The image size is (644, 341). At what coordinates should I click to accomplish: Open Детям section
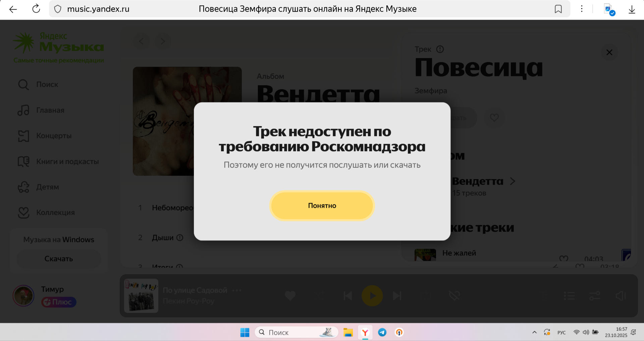(38, 187)
